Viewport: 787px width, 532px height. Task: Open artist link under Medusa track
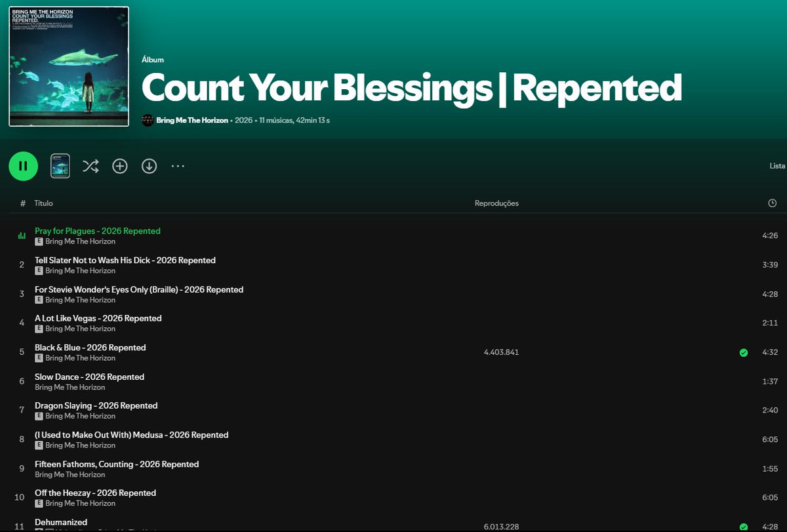pos(81,445)
